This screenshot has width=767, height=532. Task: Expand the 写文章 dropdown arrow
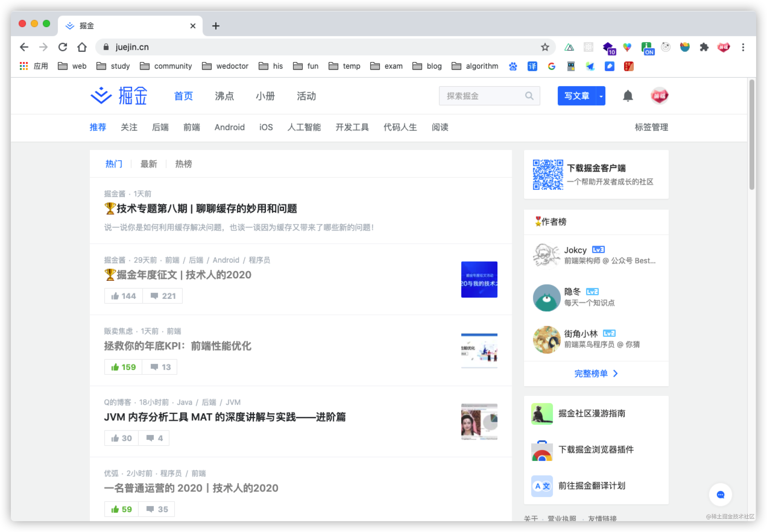601,96
